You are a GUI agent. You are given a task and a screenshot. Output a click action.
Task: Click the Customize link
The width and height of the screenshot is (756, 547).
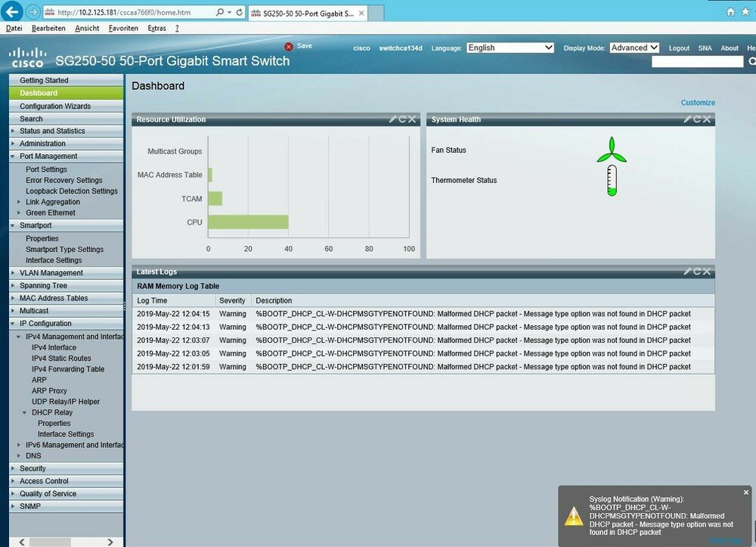point(697,102)
